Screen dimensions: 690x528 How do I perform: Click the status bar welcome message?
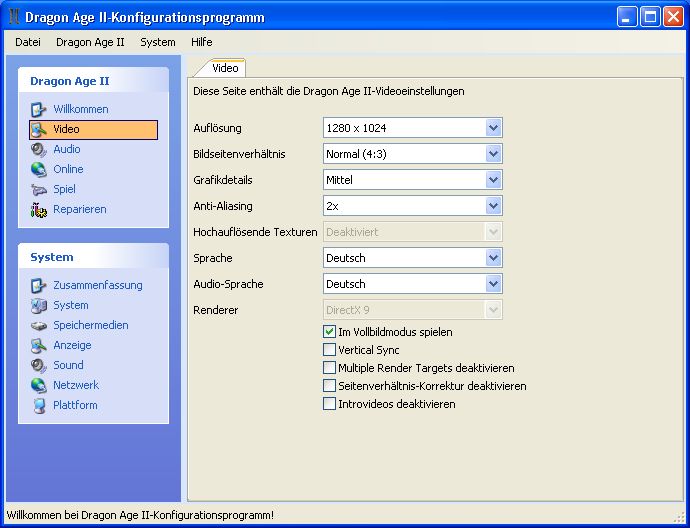[x=140, y=515]
